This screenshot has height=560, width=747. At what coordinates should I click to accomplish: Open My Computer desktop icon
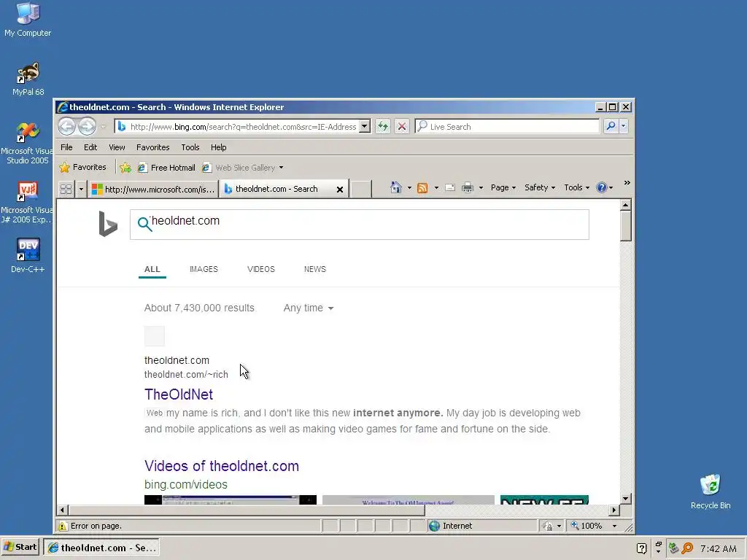click(28, 19)
